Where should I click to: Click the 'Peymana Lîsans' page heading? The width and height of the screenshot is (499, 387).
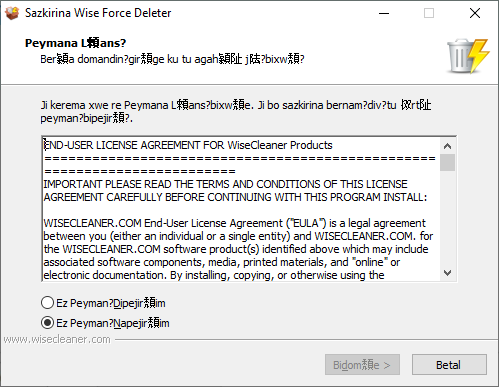pos(76,43)
